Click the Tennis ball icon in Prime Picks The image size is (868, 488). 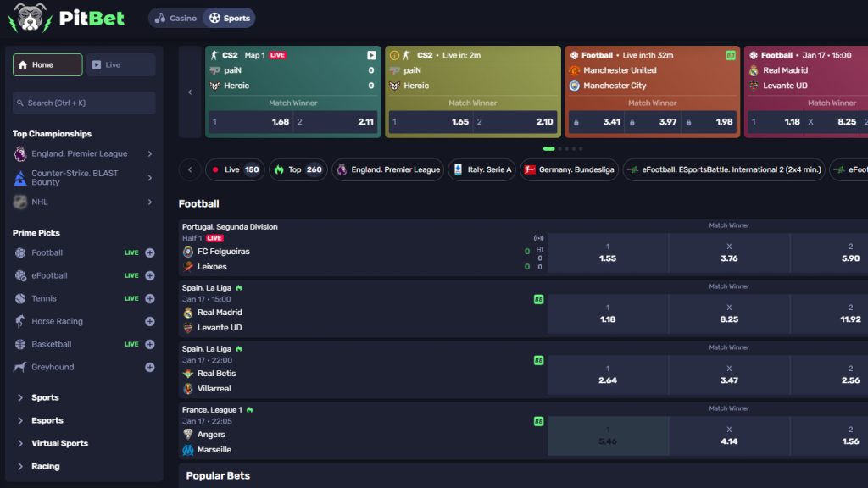tap(20, 299)
